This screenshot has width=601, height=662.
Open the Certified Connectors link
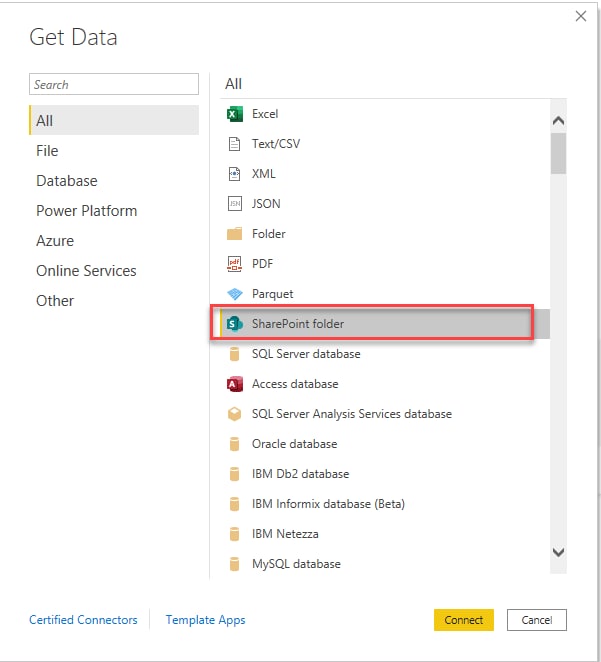click(83, 620)
